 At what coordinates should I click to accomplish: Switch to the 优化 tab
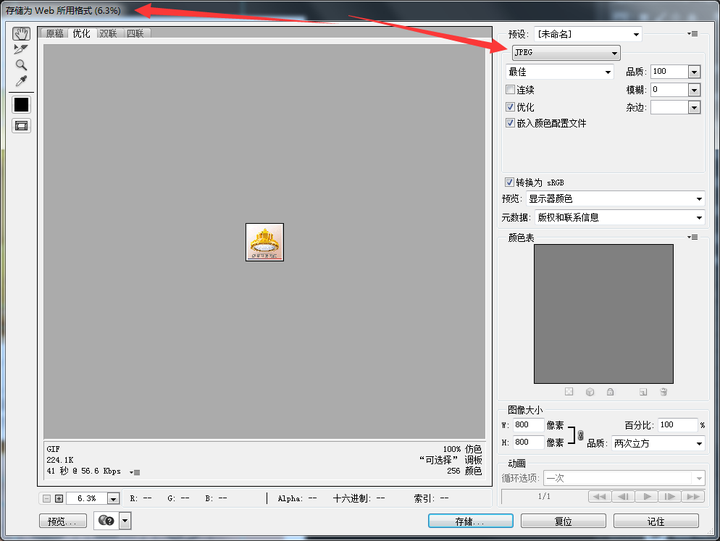pyautogui.click(x=81, y=33)
